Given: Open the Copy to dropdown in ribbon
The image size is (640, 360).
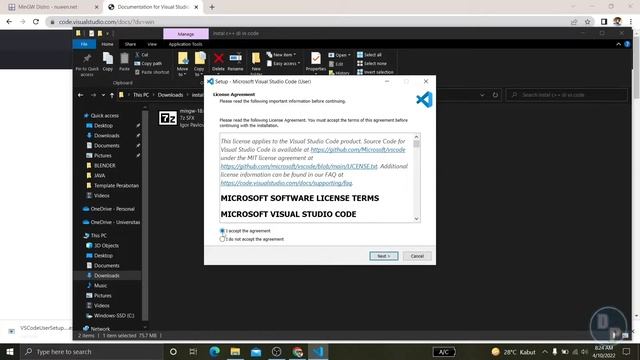Looking at the screenshot, I should pos(199,64).
